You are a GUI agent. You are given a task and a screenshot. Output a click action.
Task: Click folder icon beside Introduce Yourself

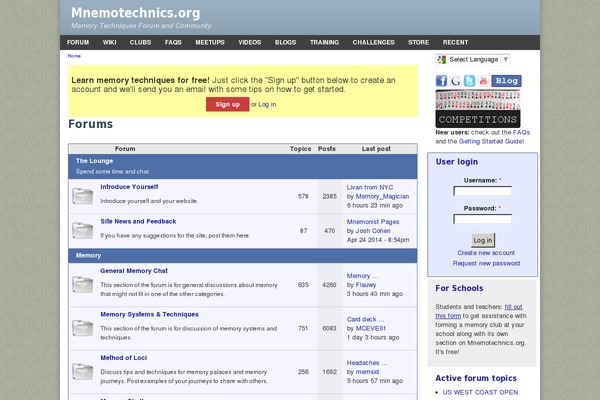83,196
